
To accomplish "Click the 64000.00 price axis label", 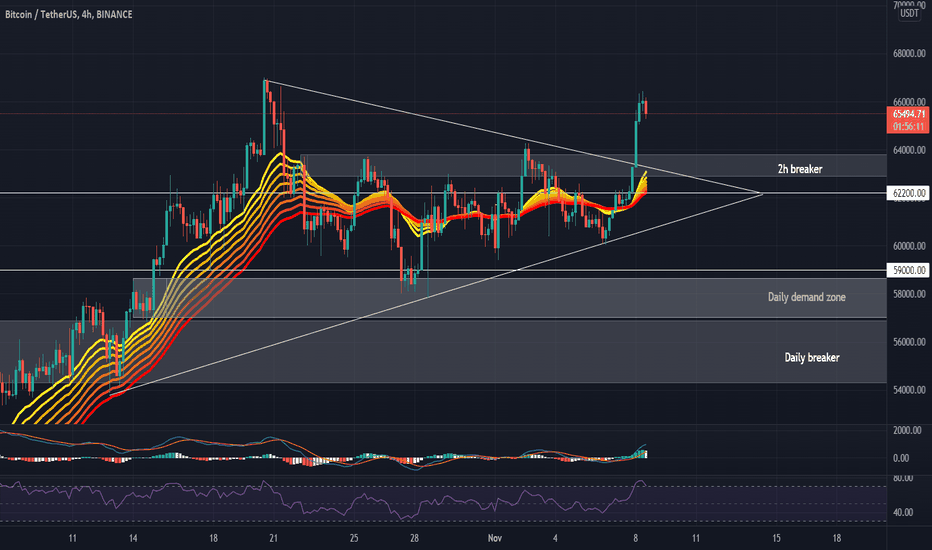I will tap(909, 150).
